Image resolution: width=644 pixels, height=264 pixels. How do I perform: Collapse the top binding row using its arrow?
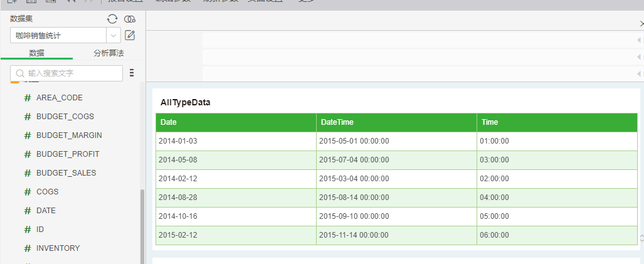638,40
